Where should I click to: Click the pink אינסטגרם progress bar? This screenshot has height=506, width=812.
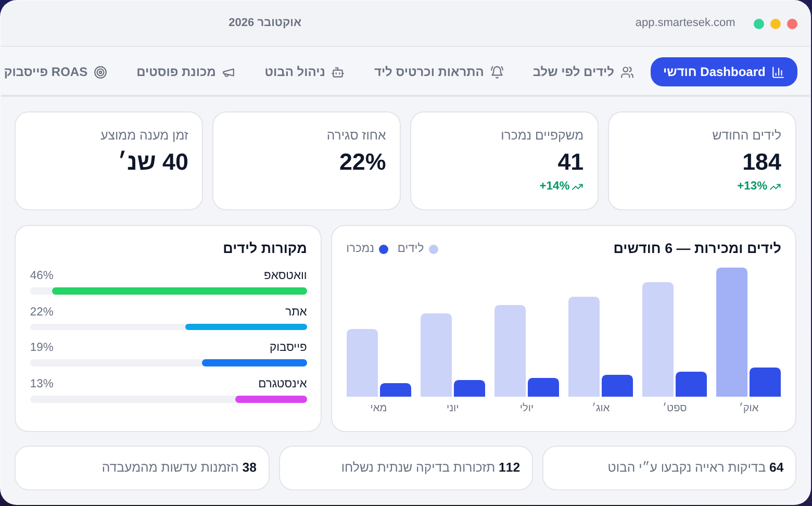click(271, 399)
